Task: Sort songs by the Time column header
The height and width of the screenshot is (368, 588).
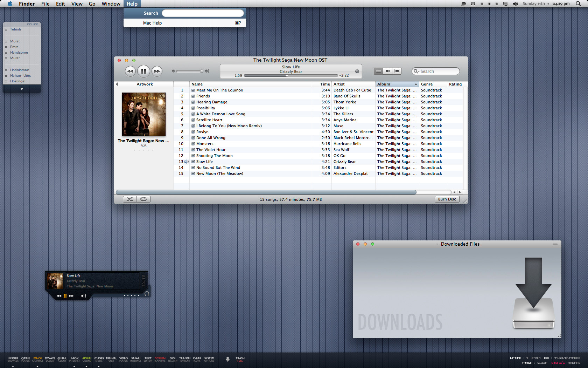Action: coord(321,84)
